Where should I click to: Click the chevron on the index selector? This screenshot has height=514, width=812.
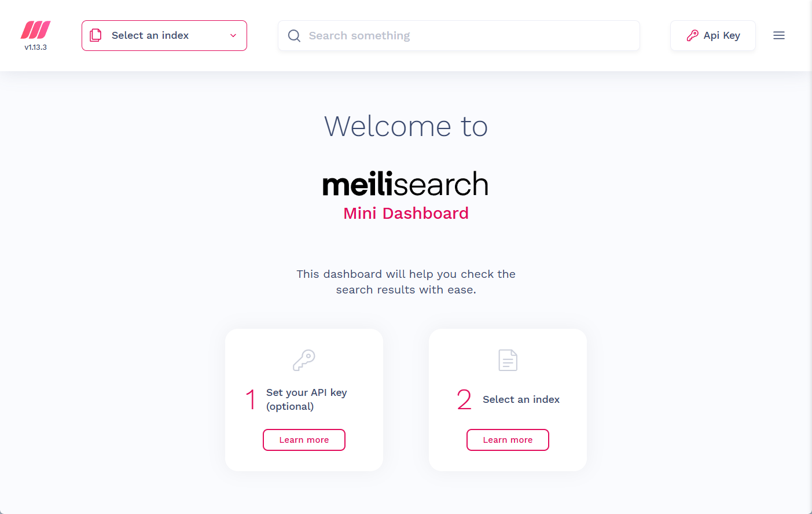coord(233,35)
